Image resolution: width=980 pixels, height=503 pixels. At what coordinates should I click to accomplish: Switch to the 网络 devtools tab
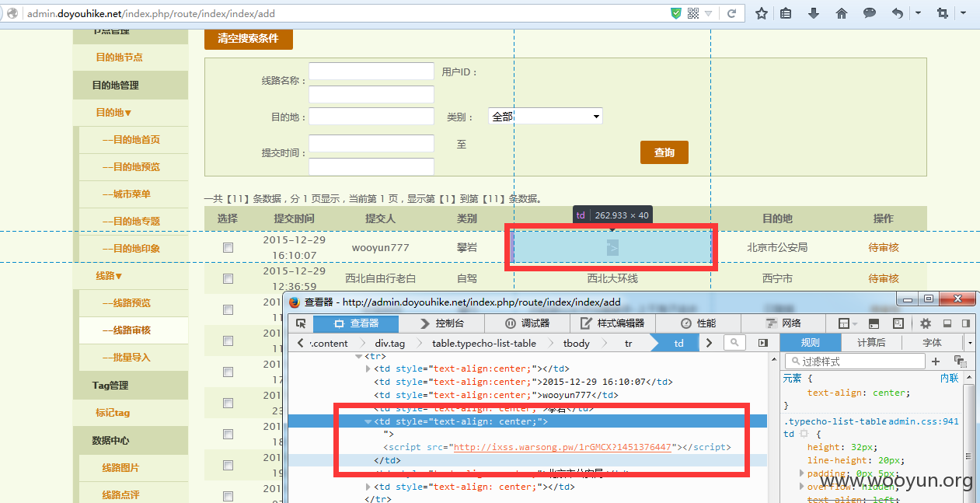tap(783, 323)
